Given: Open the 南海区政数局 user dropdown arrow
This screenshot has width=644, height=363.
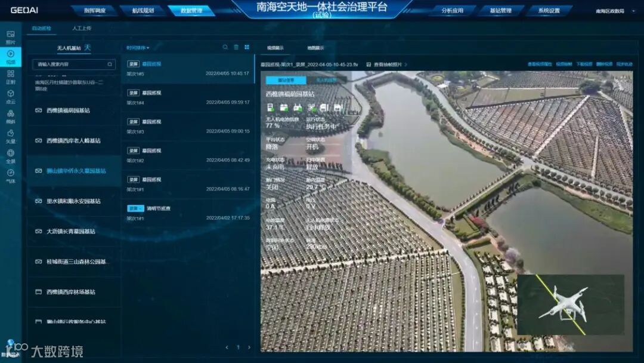Looking at the screenshot, I should (x=633, y=11).
